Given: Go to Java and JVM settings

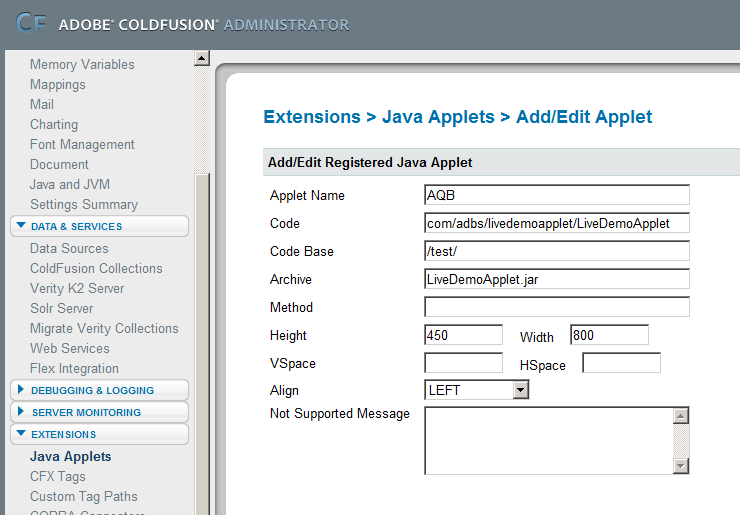Looking at the screenshot, I should tap(70, 184).
